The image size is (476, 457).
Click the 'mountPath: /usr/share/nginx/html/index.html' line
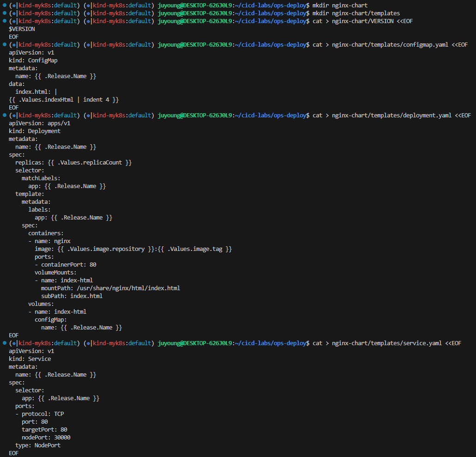[110, 288]
